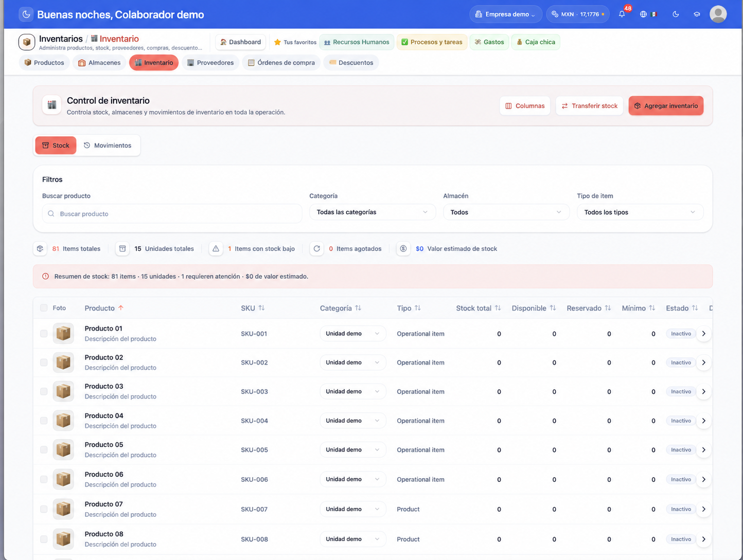Click the Buscar producto search field
Viewport: 743px width, 560px height.
(172, 214)
